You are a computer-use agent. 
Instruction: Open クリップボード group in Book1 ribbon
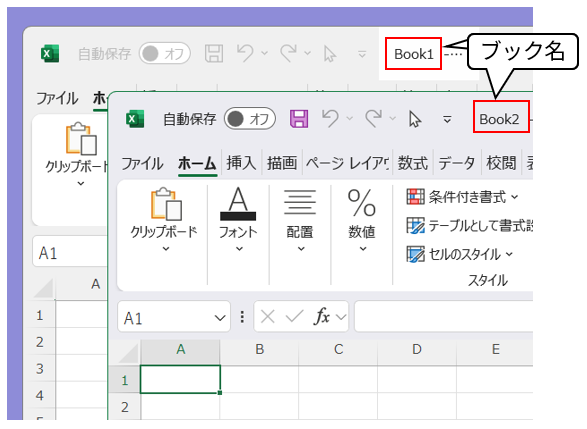(x=77, y=155)
